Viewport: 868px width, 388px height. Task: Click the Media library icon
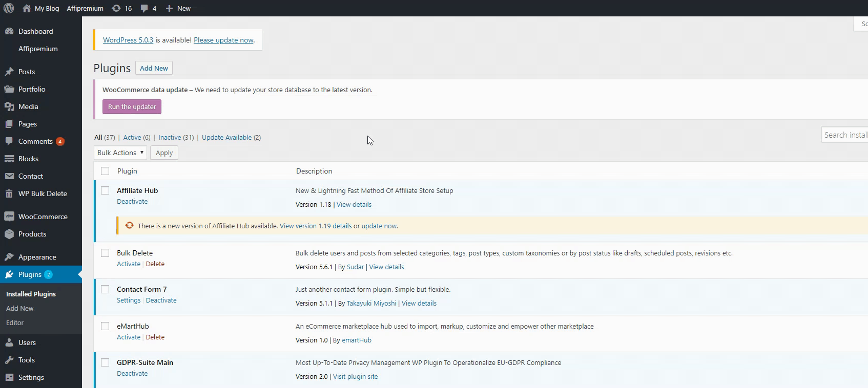click(x=9, y=106)
